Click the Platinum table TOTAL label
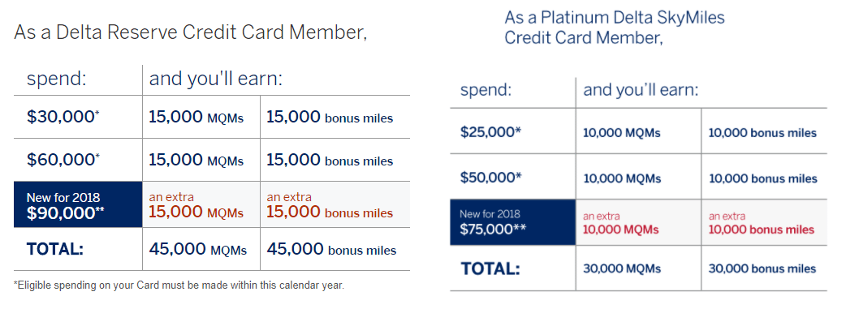Screen dimensions: 868x309 tap(490, 268)
